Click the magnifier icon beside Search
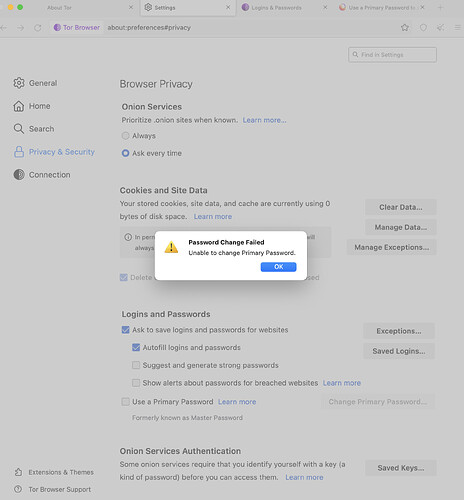 click(19, 129)
